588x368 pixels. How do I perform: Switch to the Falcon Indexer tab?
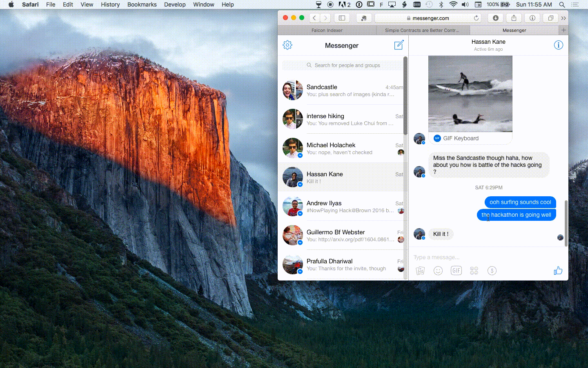pyautogui.click(x=327, y=30)
